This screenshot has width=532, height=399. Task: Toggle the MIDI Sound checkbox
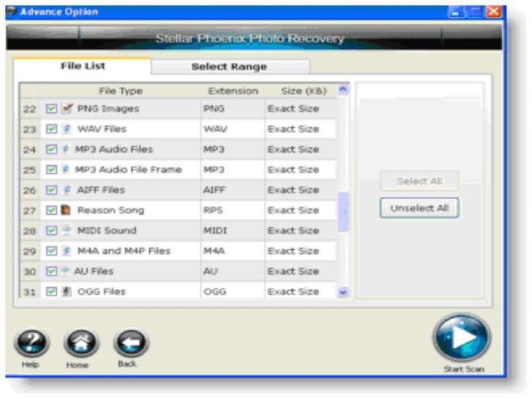pyautogui.click(x=51, y=230)
